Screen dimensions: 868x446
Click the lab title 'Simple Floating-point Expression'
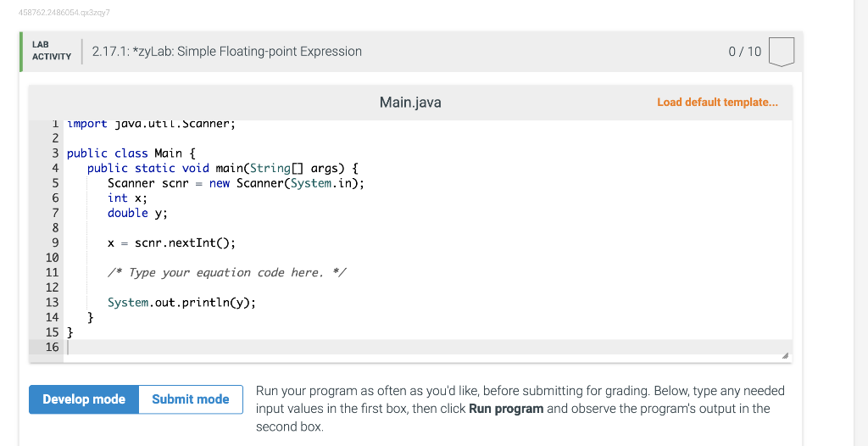click(227, 52)
